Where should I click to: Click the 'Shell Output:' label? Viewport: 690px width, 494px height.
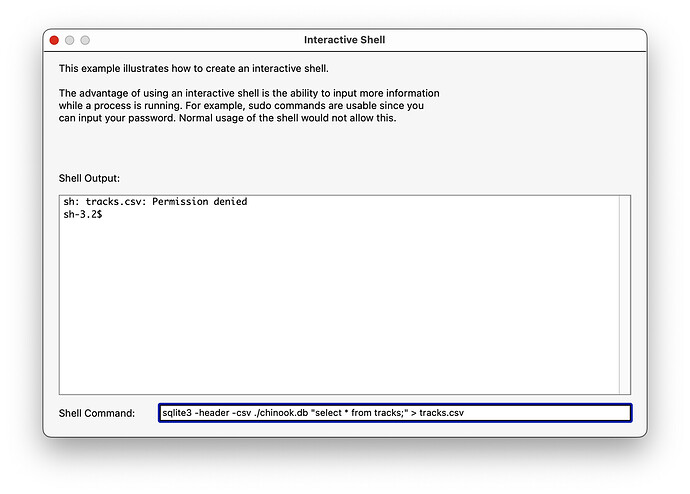89,178
